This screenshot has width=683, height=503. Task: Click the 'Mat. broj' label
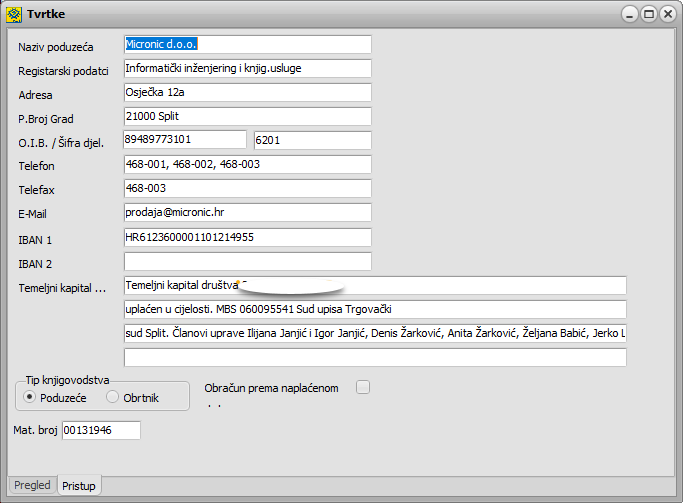coord(35,430)
